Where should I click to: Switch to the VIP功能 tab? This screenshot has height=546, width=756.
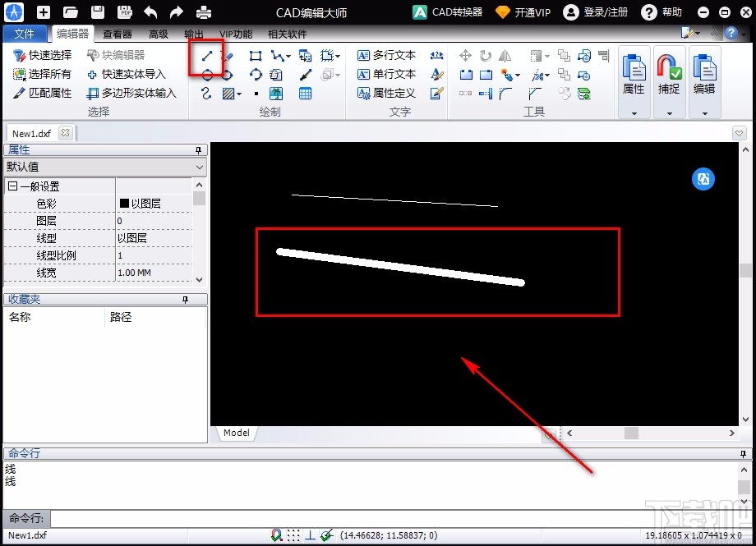click(236, 34)
